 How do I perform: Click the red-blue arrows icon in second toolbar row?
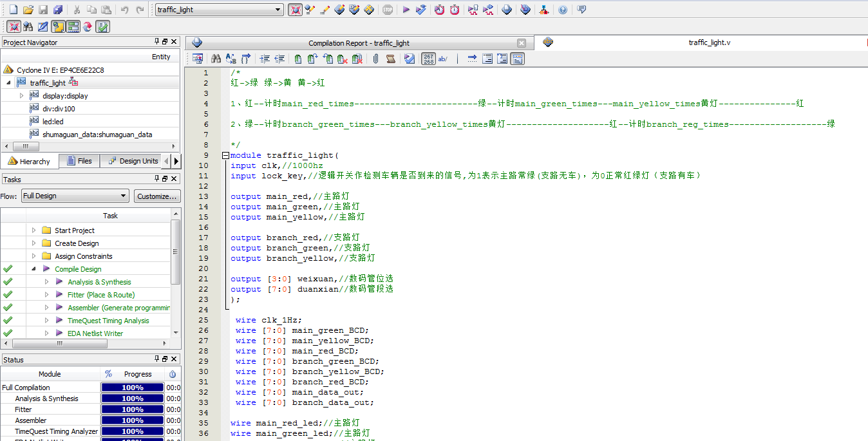pyautogui.click(x=87, y=26)
